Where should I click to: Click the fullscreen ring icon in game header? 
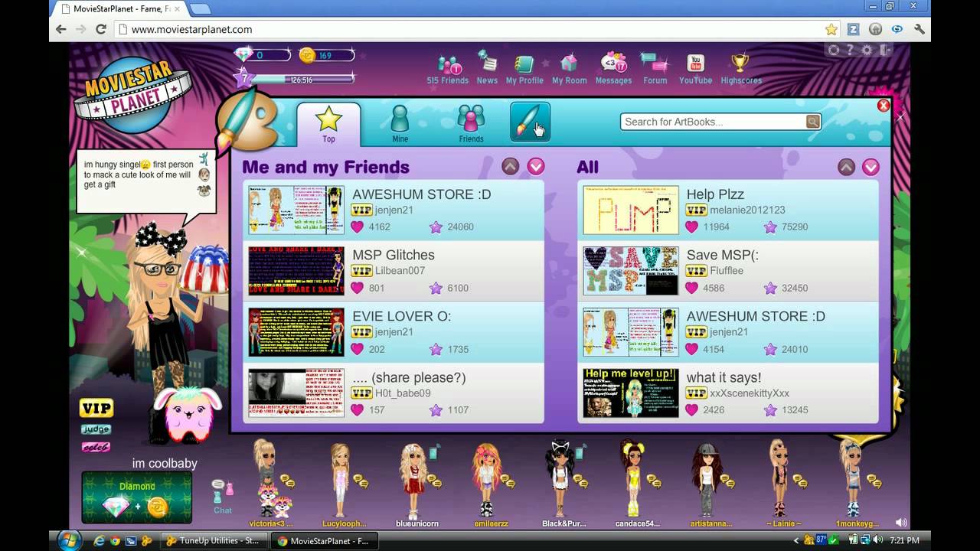[x=834, y=51]
